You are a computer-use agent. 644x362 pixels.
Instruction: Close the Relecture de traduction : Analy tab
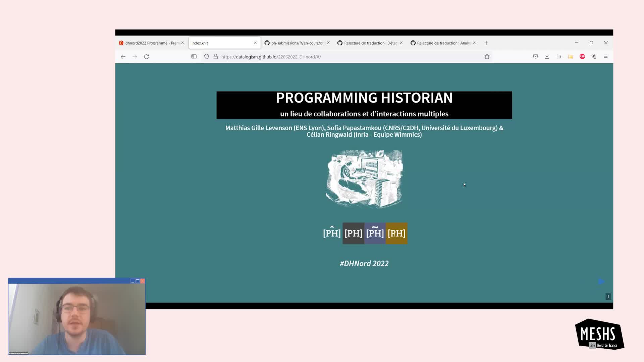(x=474, y=43)
